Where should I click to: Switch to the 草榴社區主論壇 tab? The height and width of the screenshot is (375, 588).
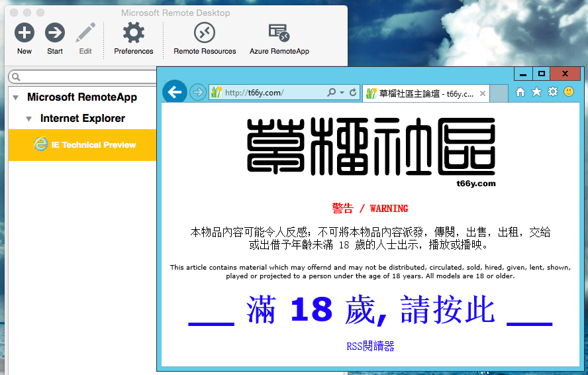(x=420, y=93)
